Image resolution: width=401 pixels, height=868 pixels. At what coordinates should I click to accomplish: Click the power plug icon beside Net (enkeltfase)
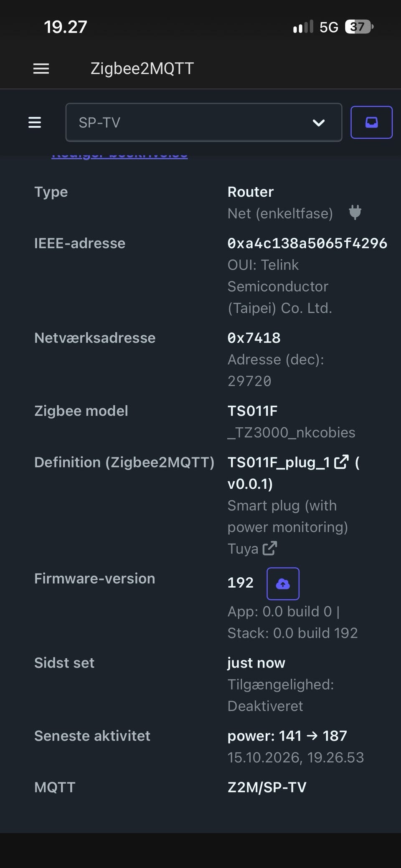[355, 213]
